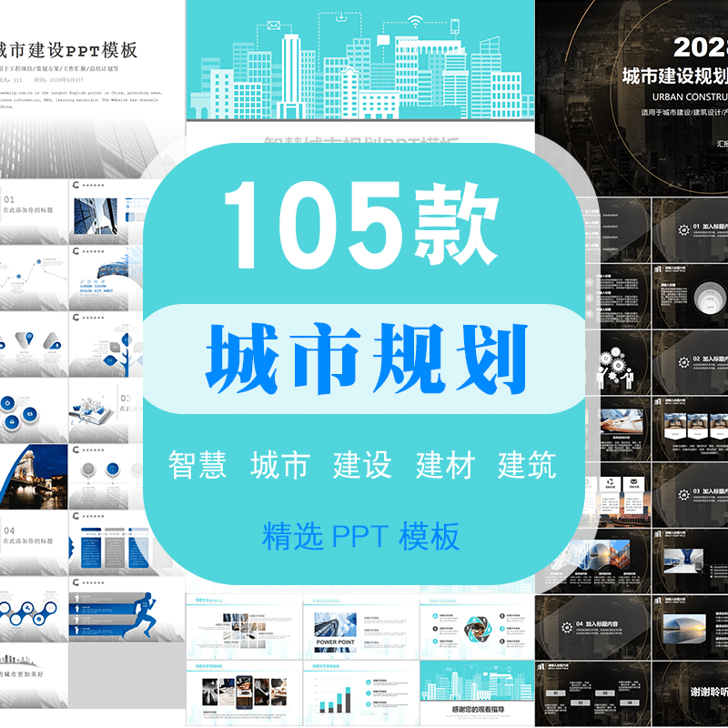The image size is (728, 728).
Task: Click the tallest teal bar in the chart slide
Action: coord(348,690)
